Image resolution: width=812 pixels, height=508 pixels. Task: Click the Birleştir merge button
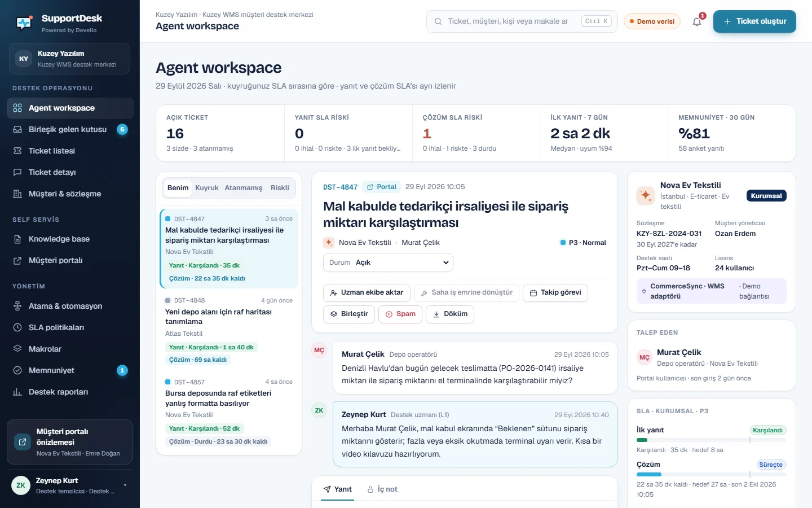[349, 314]
